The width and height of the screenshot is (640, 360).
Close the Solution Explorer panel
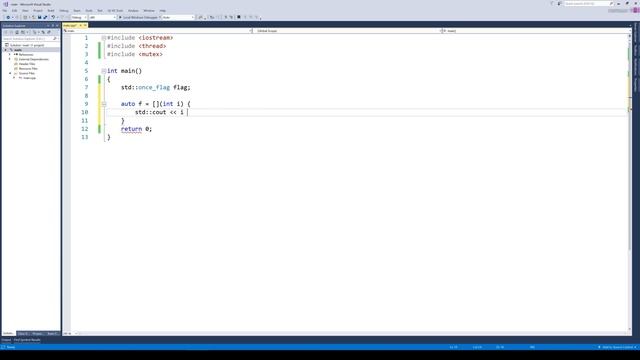[58, 26]
